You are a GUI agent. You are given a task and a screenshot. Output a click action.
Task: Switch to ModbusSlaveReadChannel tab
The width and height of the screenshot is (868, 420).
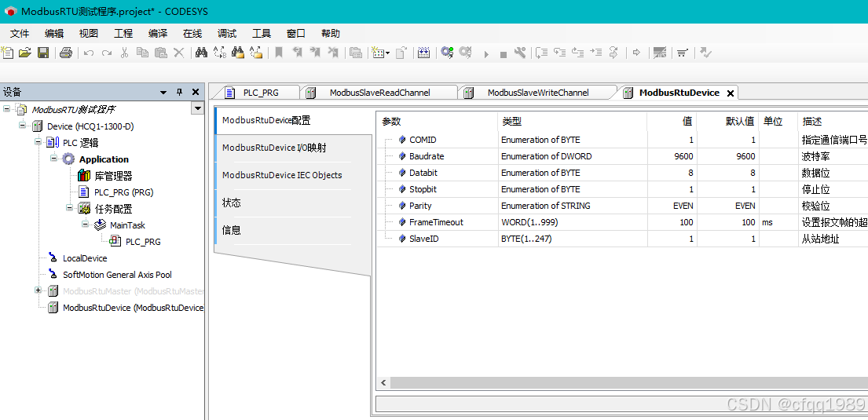(379, 93)
